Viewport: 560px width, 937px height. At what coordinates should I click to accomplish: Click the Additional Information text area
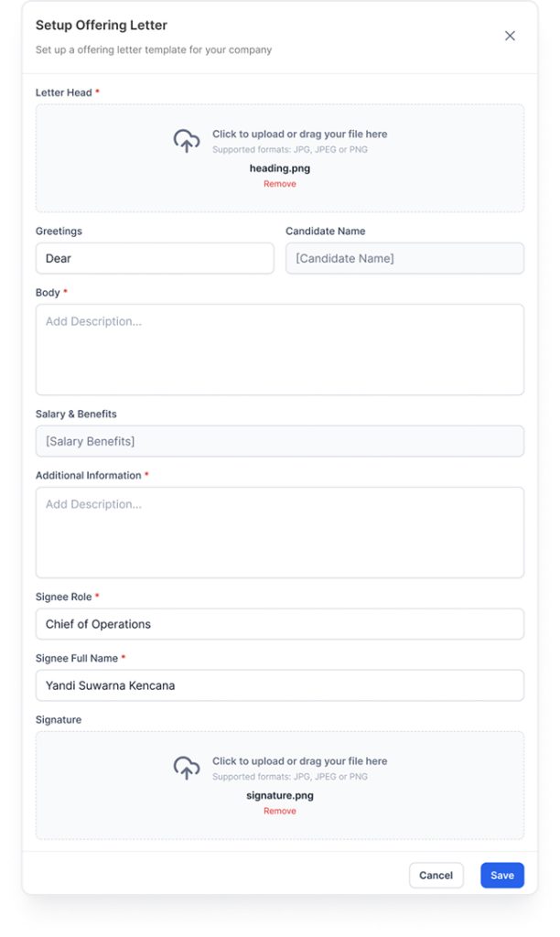point(280,533)
